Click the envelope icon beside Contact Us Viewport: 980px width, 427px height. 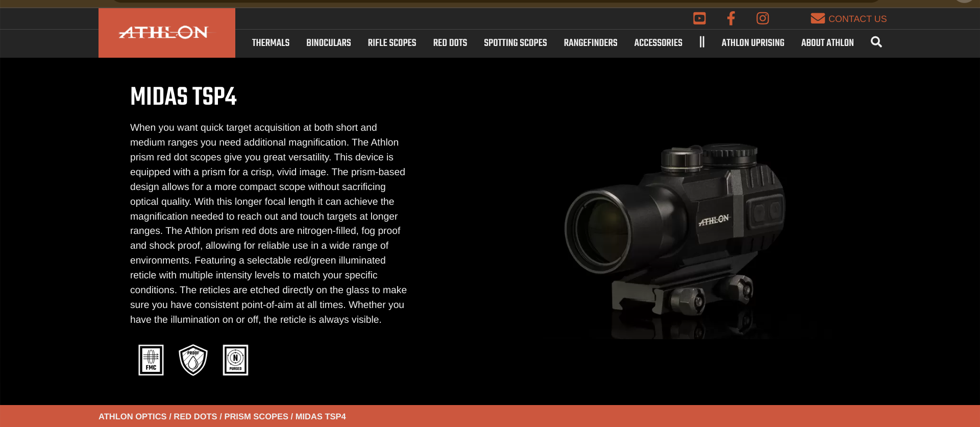click(818, 18)
